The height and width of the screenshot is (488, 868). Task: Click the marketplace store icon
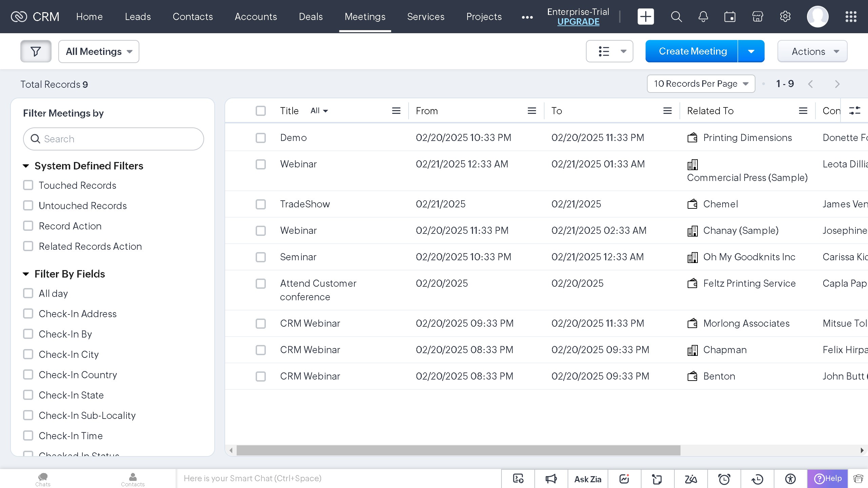pyautogui.click(x=757, y=17)
